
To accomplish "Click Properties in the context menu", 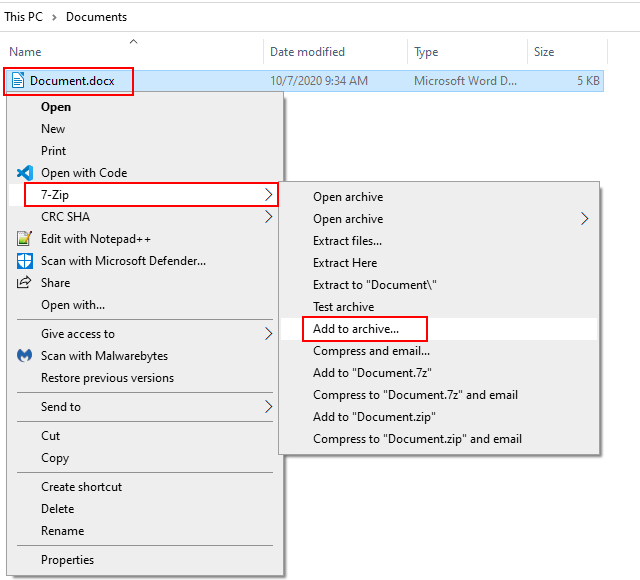I will (67, 560).
